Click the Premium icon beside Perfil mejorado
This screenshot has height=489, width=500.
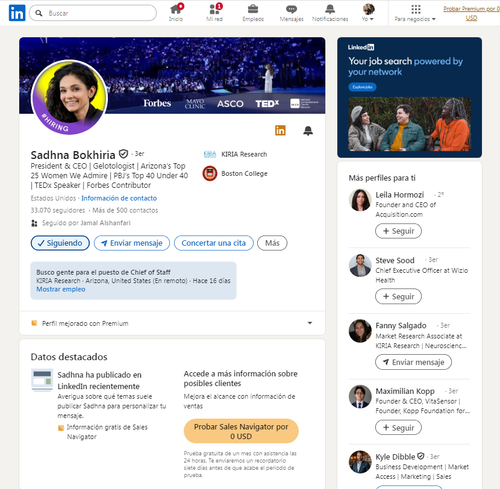pyautogui.click(x=34, y=323)
